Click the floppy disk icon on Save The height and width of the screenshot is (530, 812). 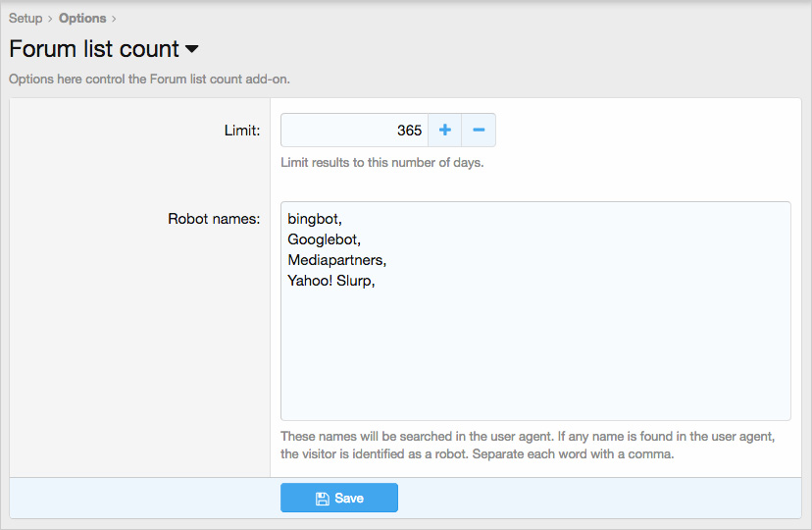point(322,499)
